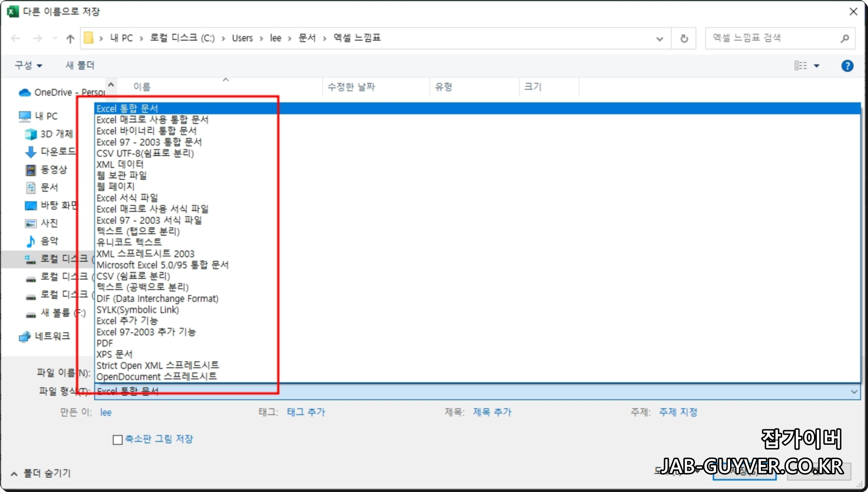The image size is (868, 492).
Task: Select CSV (쉼표로 분리) format
Action: 477,276
